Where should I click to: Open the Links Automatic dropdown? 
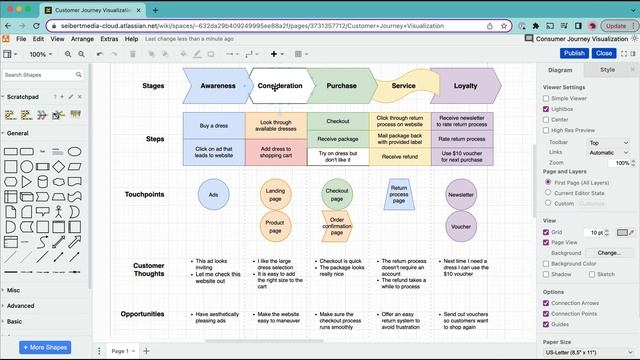click(608, 152)
